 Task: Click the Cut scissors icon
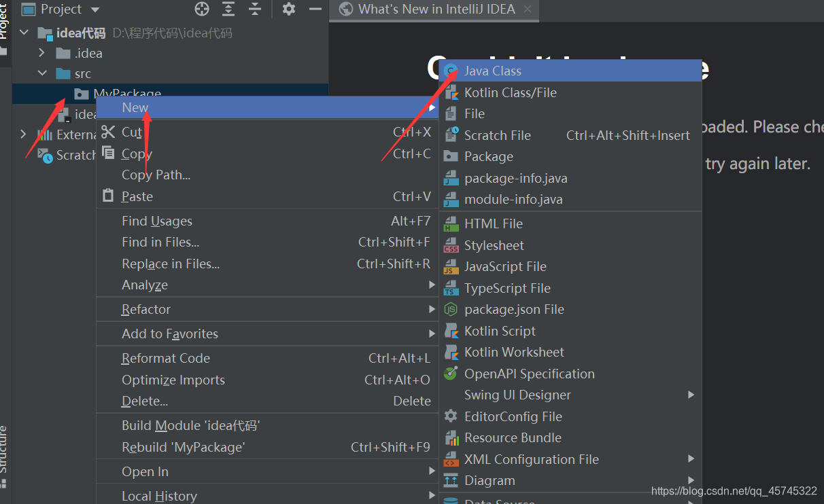tap(108, 131)
